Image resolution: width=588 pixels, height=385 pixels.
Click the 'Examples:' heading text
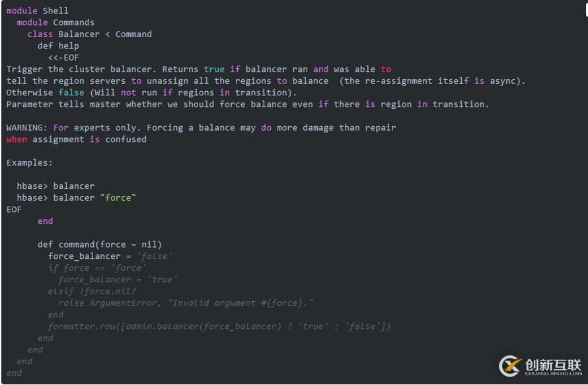30,162
